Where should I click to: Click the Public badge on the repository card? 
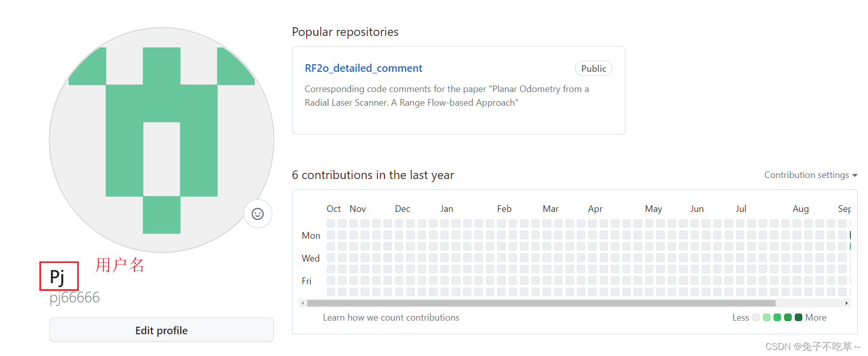(x=593, y=69)
